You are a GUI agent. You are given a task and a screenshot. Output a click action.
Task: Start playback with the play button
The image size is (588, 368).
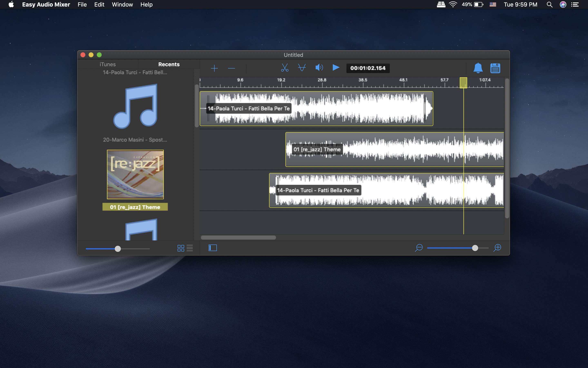point(336,67)
